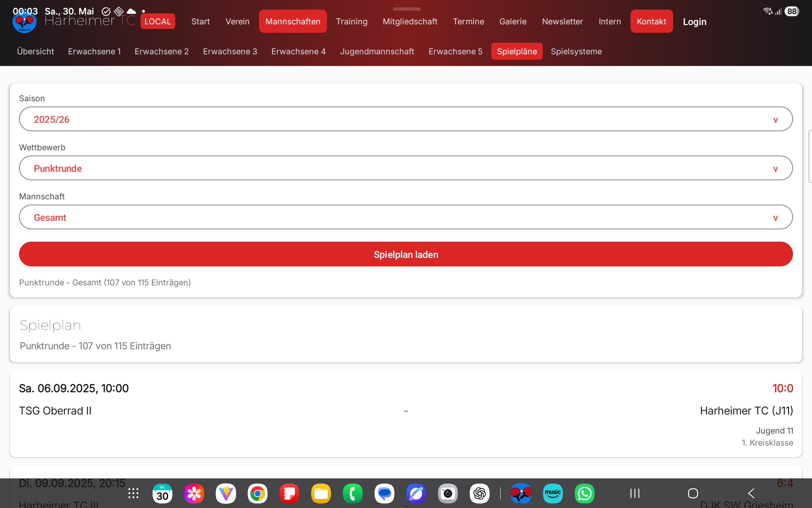Open the yellow My Files folder app

(x=321, y=493)
